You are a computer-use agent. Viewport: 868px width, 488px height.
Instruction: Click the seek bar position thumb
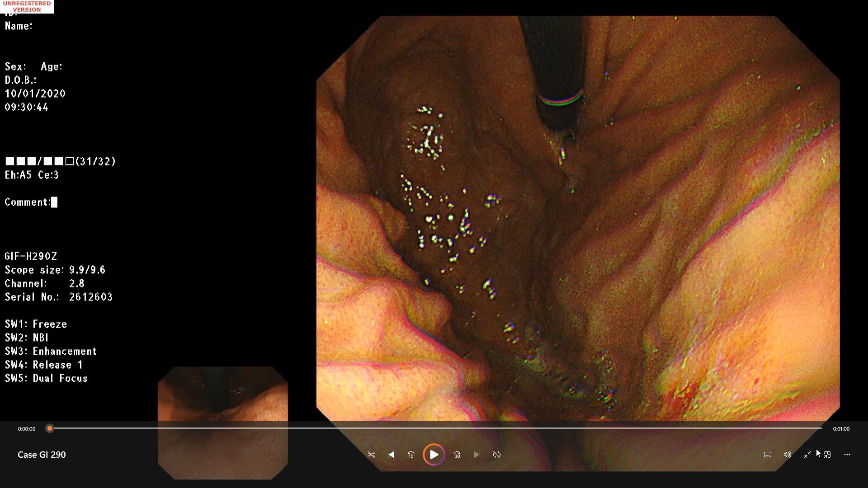point(50,428)
